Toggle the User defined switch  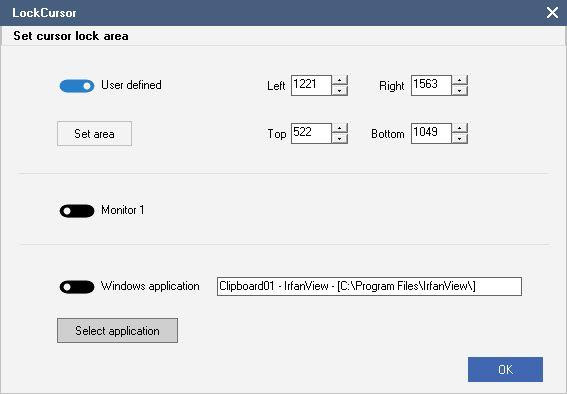click(x=77, y=86)
